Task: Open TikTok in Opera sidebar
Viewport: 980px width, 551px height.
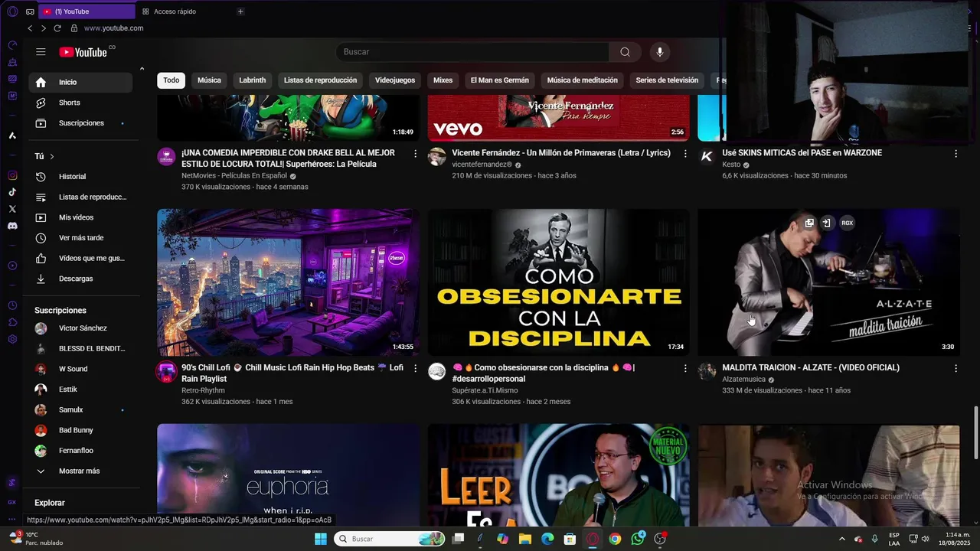Action: (12, 192)
